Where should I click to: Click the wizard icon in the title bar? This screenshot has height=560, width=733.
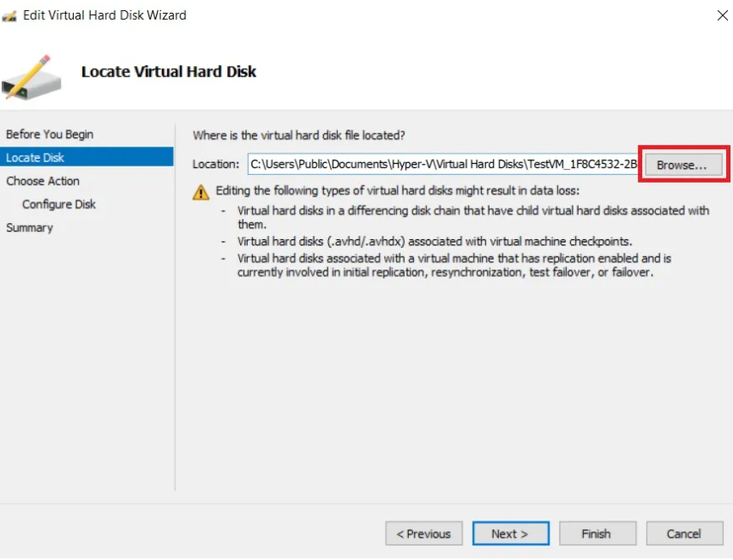(10, 15)
